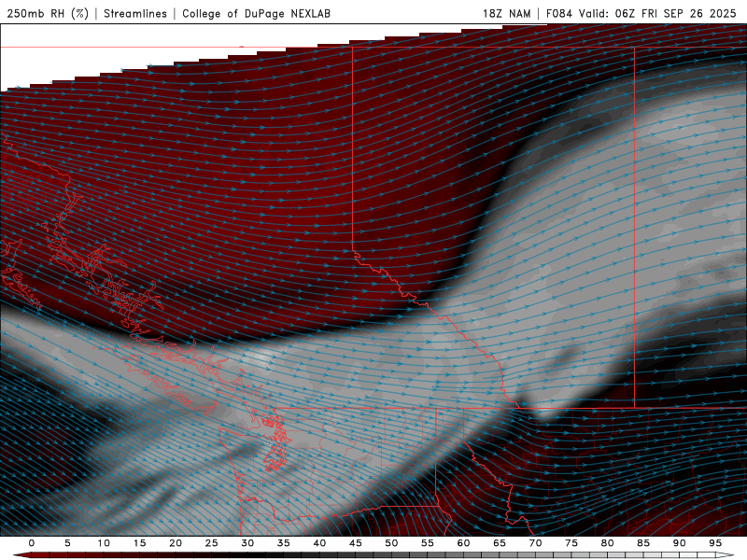Click the colorbar value "45"
The height and width of the screenshot is (560, 747).
tap(356, 543)
